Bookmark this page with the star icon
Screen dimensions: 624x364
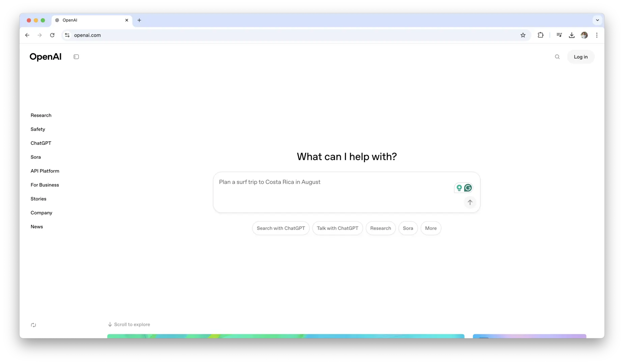tap(523, 35)
